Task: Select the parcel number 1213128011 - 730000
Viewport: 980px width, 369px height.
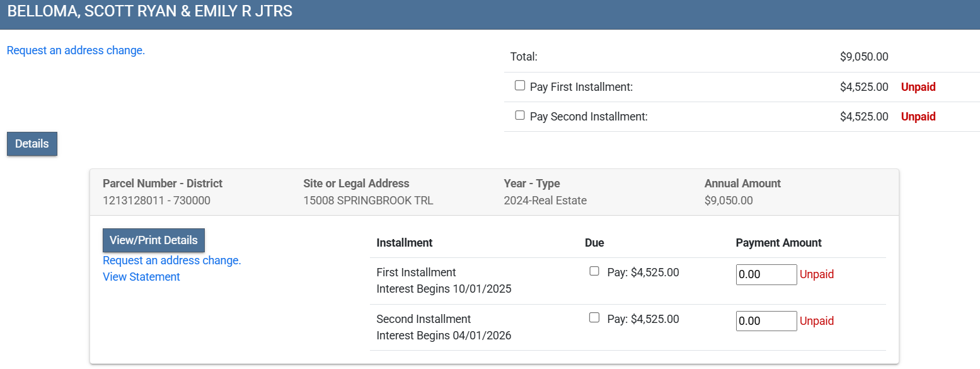Action: coord(156,201)
